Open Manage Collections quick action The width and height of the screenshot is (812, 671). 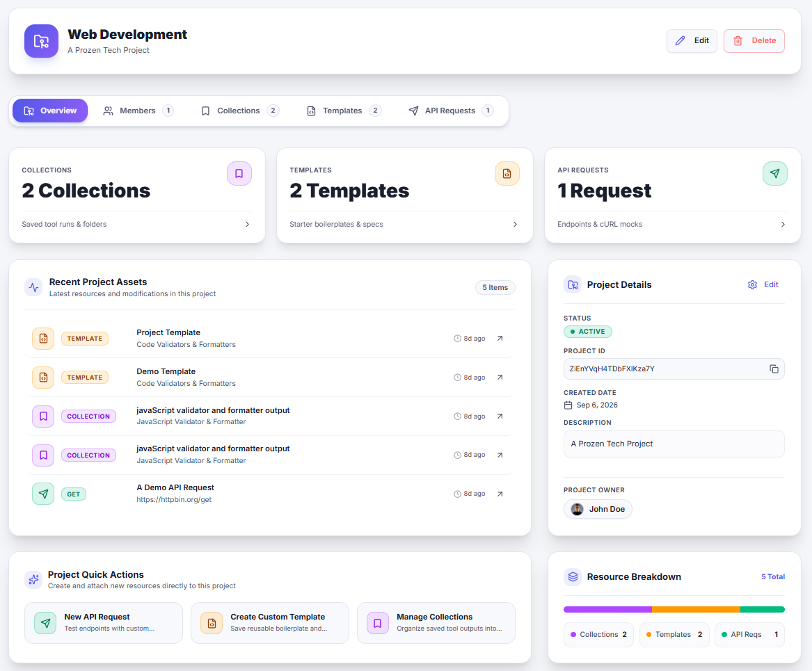[436, 623]
